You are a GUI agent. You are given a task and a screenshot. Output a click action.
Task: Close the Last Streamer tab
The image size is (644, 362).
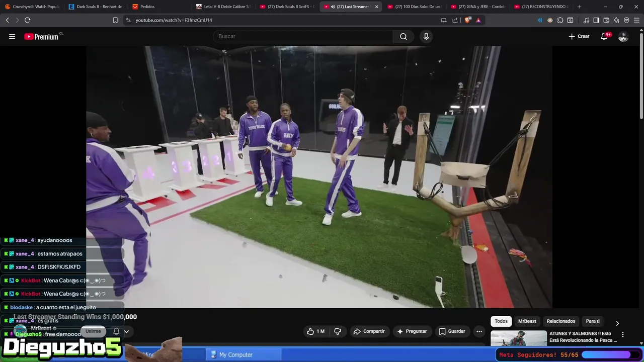tap(376, 7)
